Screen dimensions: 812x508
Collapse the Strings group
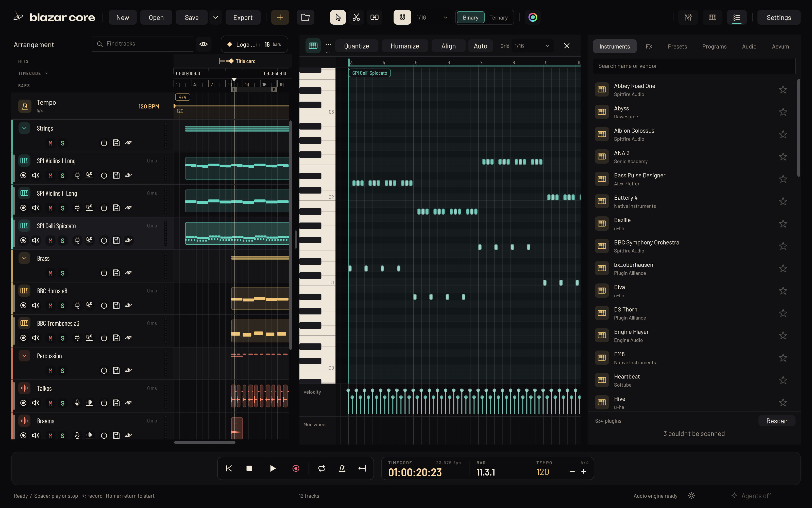pyautogui.click(x=24, y=128)
